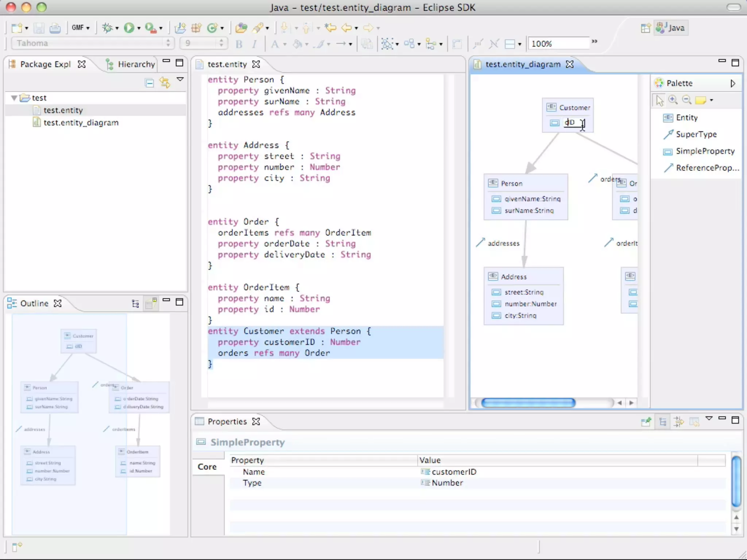Click the diagram horizontal scrollbar thumb
747x560 pixels.
click(528, 402)
